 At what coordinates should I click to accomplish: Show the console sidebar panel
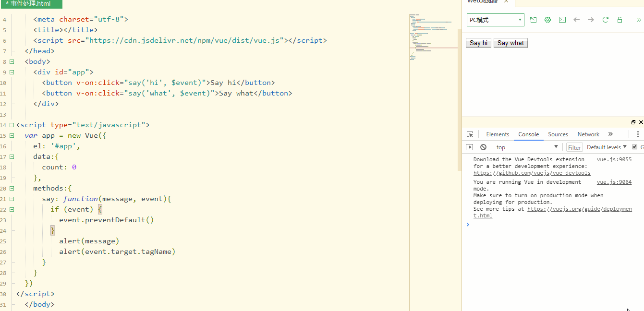pos(470,147)
